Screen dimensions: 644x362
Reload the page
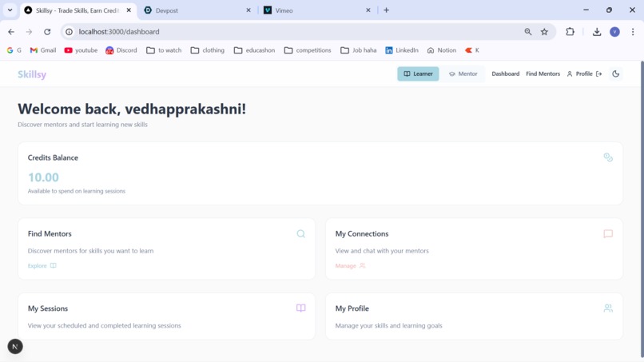click(x=47, y=32)
